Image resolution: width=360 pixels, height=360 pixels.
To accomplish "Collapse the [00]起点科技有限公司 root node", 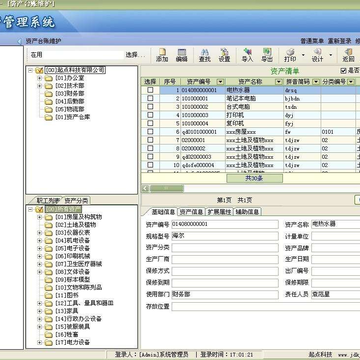I will coord(30,70).
